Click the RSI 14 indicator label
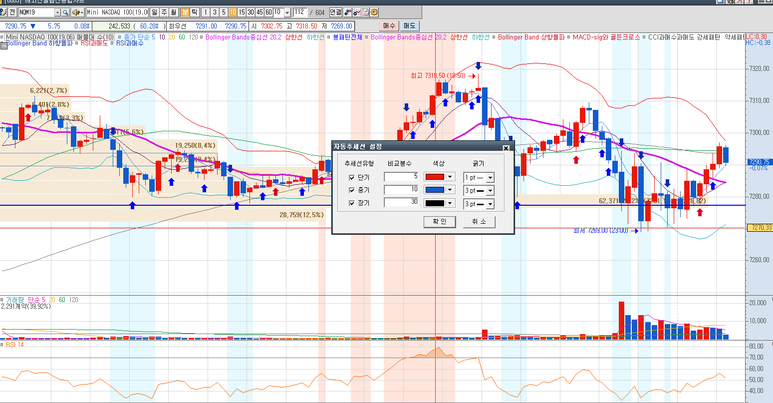This screenshot has height=403, width=773. click(x=14, y=345)
